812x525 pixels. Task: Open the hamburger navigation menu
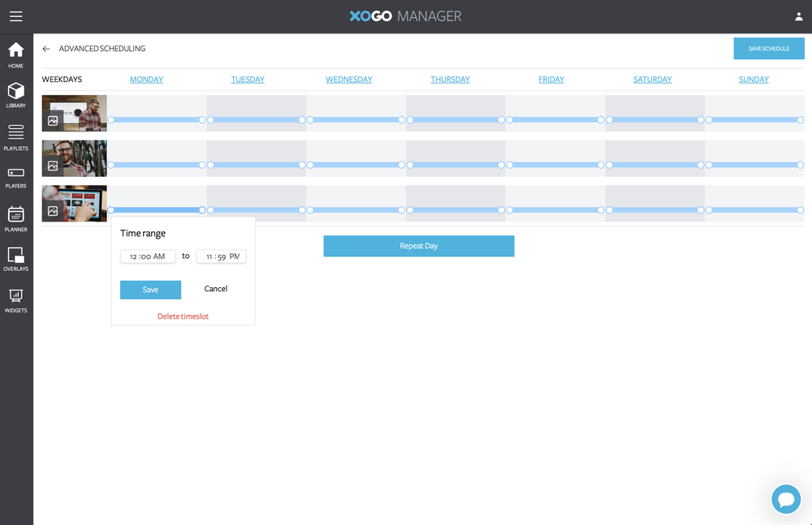(15, 15)
